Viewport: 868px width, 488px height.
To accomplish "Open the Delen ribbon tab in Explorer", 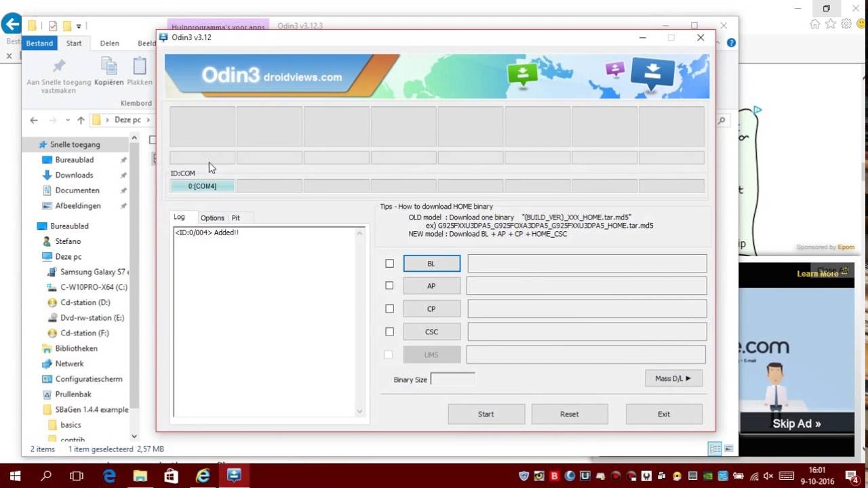I will tap(110, 43).
